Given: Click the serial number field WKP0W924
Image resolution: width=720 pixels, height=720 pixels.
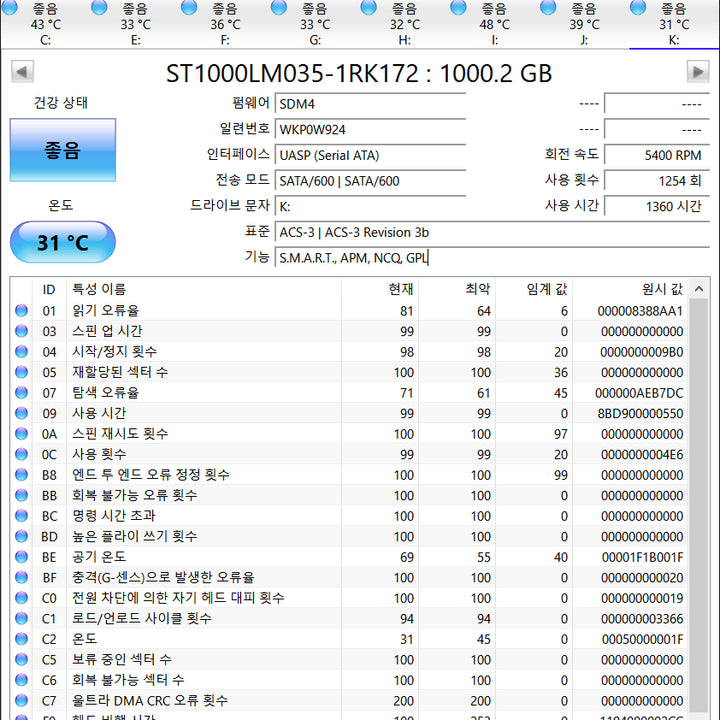Looking at the screenshot, I should pyautogui.click(x=370, y=129).
